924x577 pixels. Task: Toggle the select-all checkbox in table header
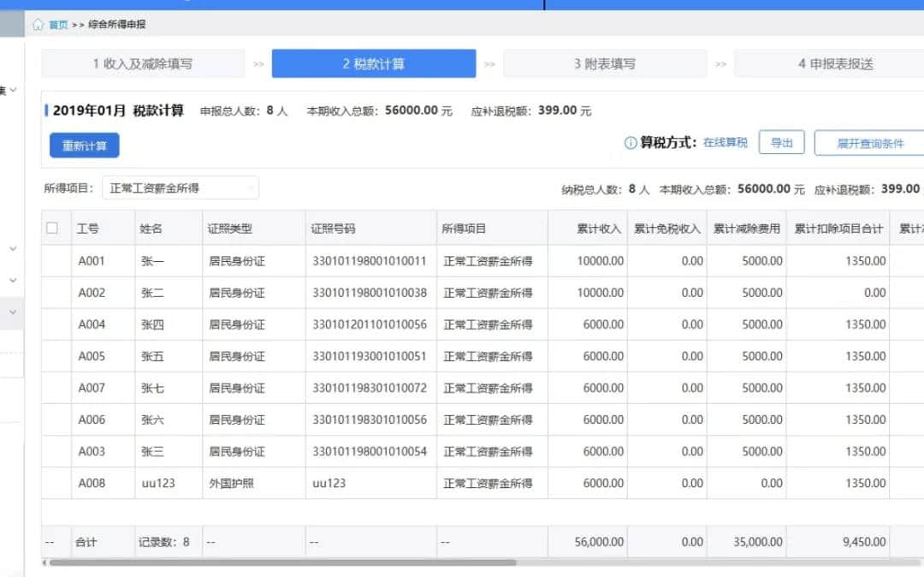point(52,229)
